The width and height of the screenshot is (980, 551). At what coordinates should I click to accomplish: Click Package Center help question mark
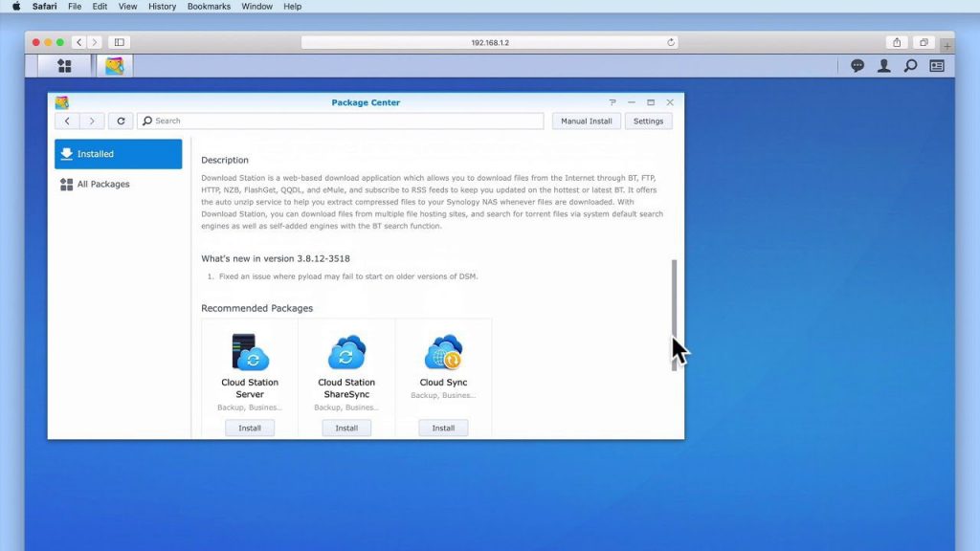pos(612,102)
